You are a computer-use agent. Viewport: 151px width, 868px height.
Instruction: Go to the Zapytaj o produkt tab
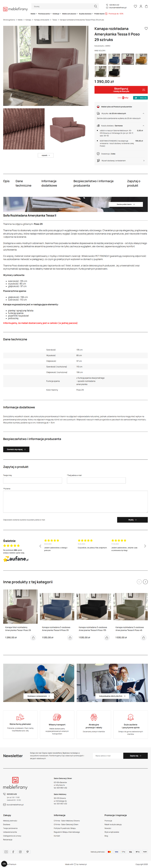133,183
